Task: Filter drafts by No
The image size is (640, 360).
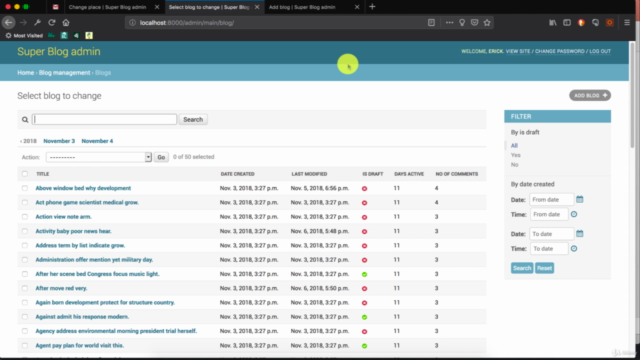Action: click(x=514, y=164)
